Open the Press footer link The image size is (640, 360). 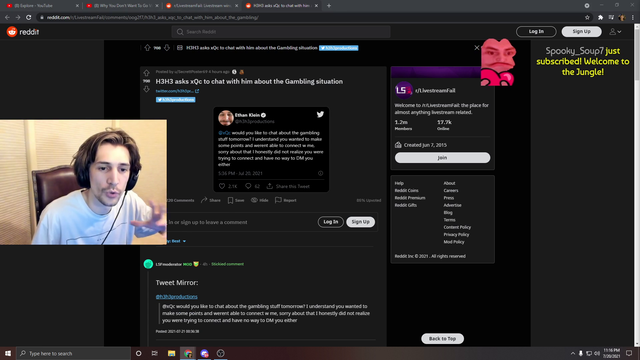click(x=449, y=198)
